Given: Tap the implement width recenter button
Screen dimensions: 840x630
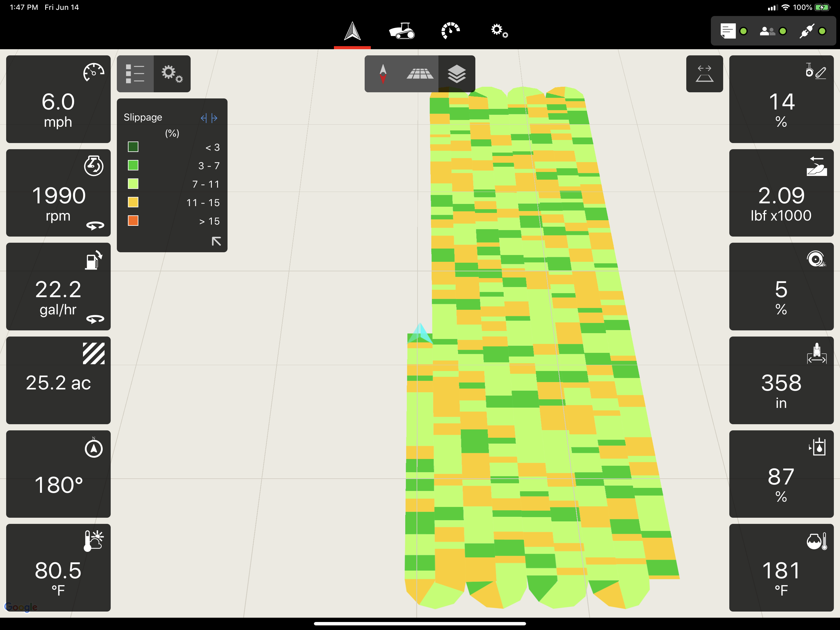Looking at the screenshot, I should click(704, 74).
